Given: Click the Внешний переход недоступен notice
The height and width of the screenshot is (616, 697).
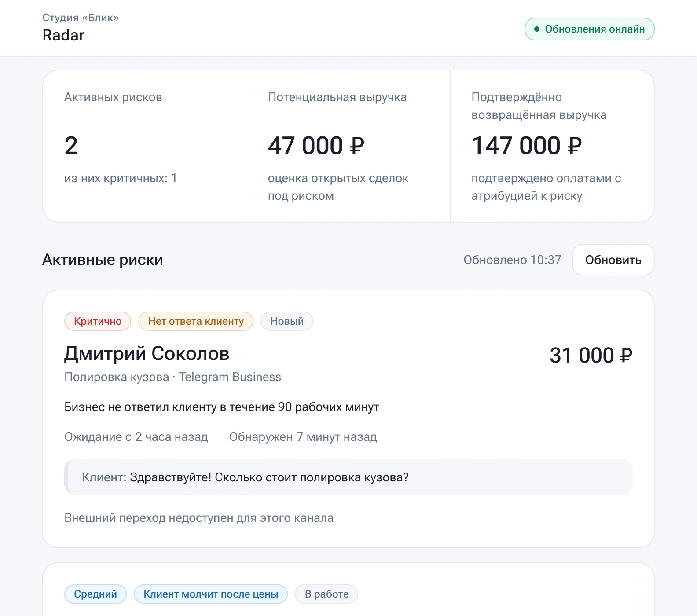Looking at the screenshot, I should pos(199,518).
